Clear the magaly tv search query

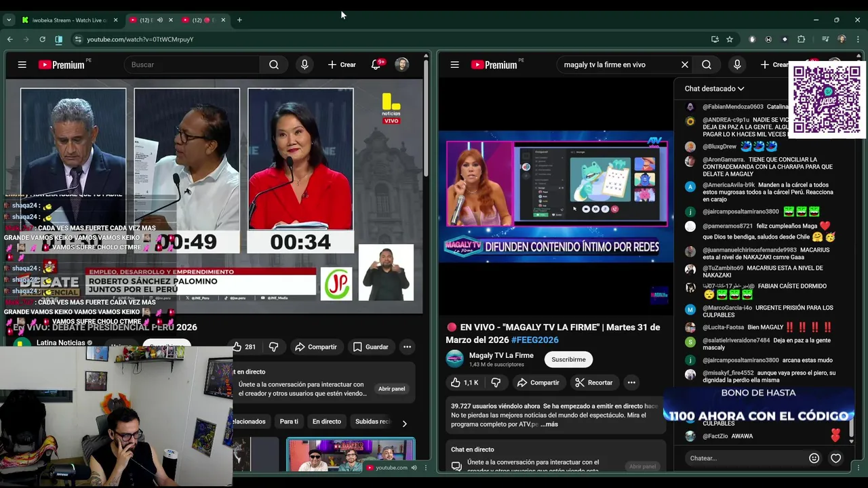[x=685, y=64]
